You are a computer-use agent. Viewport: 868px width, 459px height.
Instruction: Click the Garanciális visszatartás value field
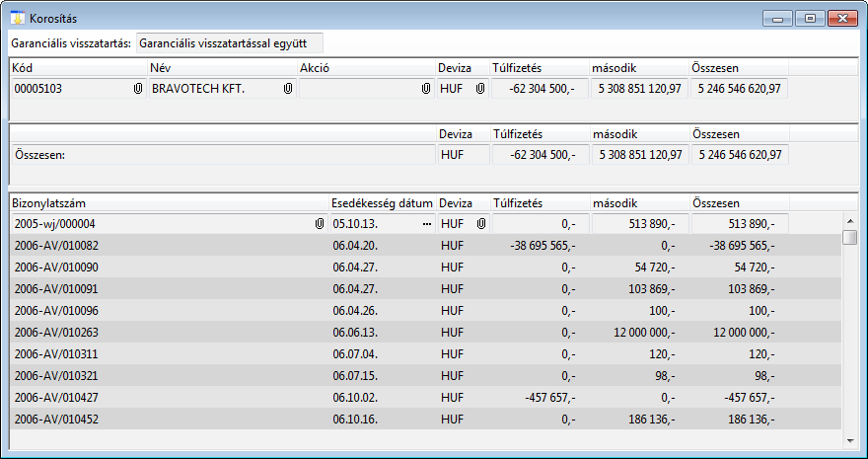[229, 43]
